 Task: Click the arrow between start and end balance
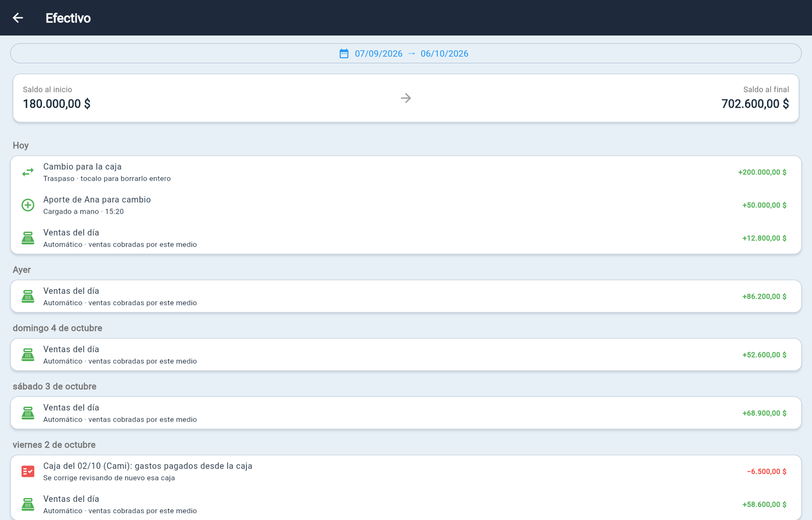pos(406,98)
